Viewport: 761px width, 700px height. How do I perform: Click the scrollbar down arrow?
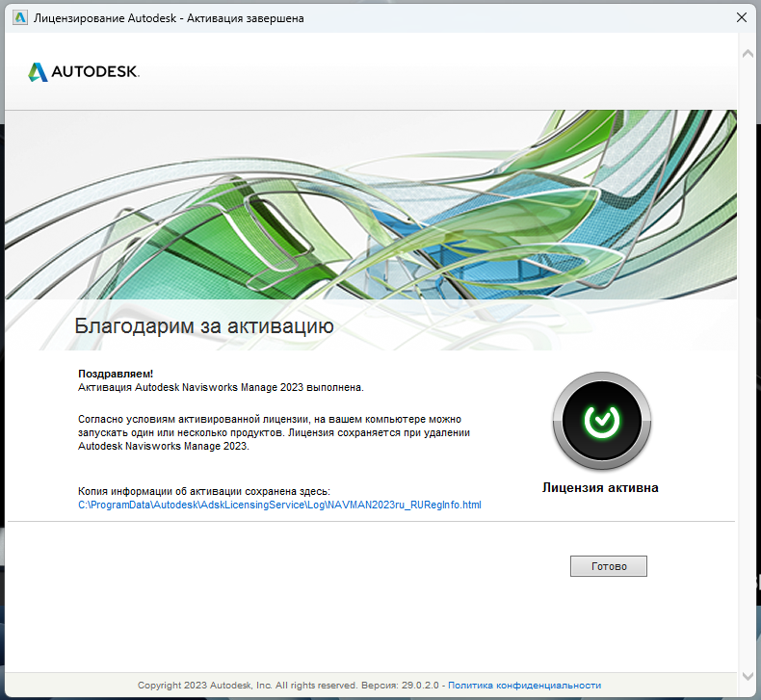(x=748, y=676)
